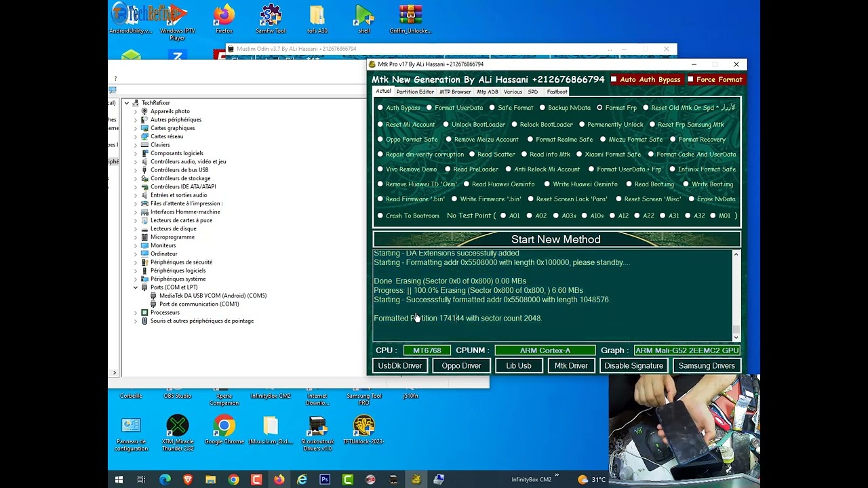Image resolution: width=868 pixels, height=488 pixels.
Task: Click the Mtk Driver button
Action: tap(571, 366)
